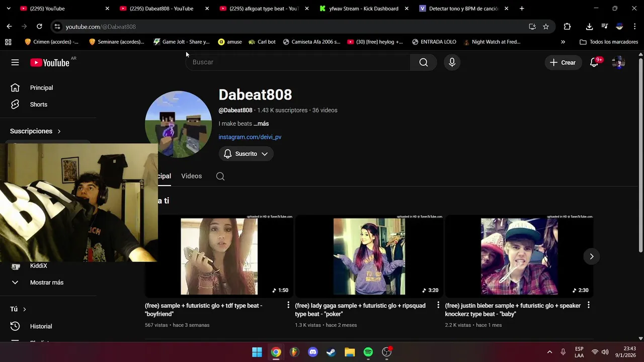Open options for the "baby" video
Viewport: 644px width, 362px height.
click(588, 305)
